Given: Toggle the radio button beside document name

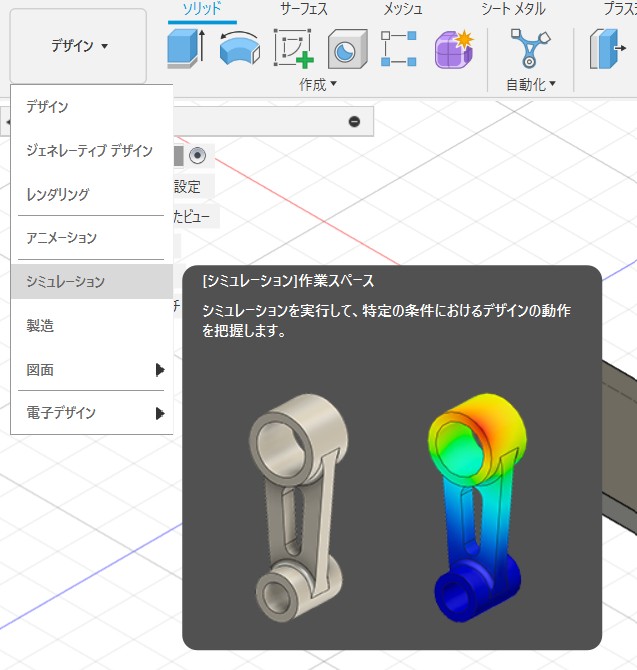Looking at the screenshot, I should (x=197, y=155).
